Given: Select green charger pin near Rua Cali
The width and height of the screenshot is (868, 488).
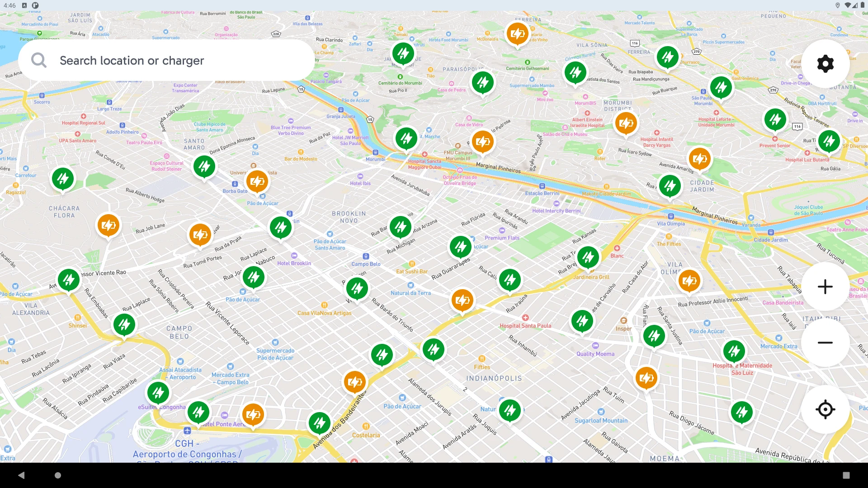Looking at the screenshot, I should [x=509, y=281].
